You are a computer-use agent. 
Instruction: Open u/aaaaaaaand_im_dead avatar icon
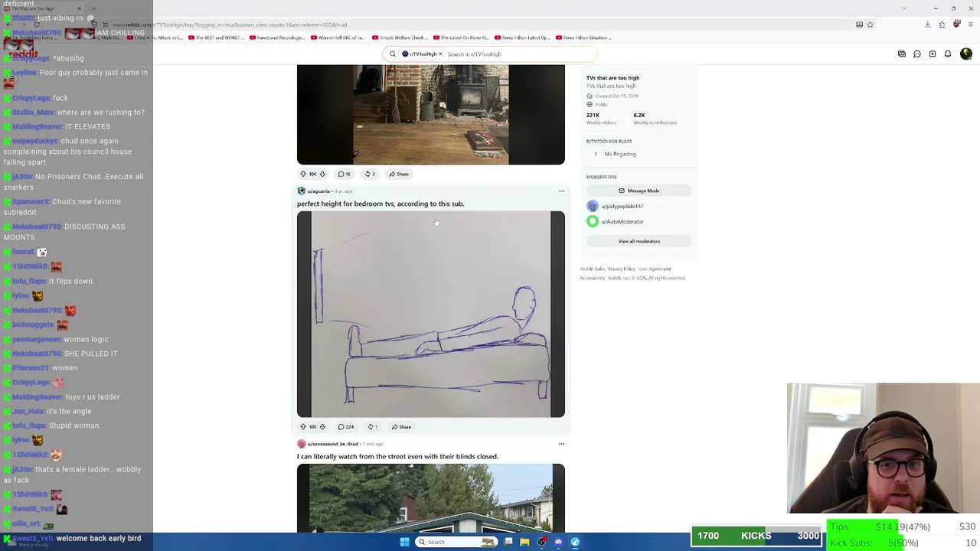tap(301, 444)
